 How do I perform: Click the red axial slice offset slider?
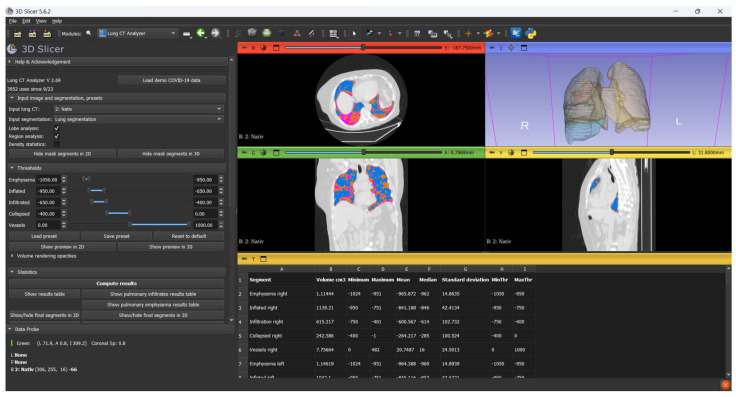363,48
